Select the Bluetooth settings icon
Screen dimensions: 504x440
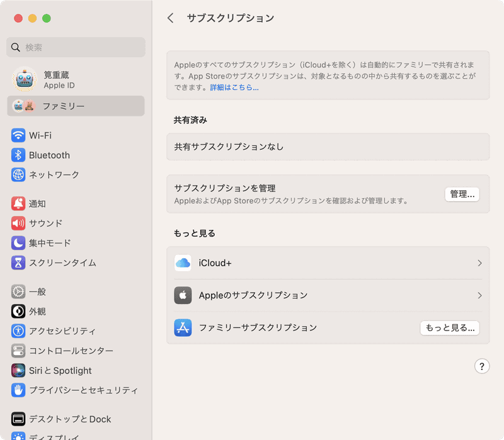(17, 155)
